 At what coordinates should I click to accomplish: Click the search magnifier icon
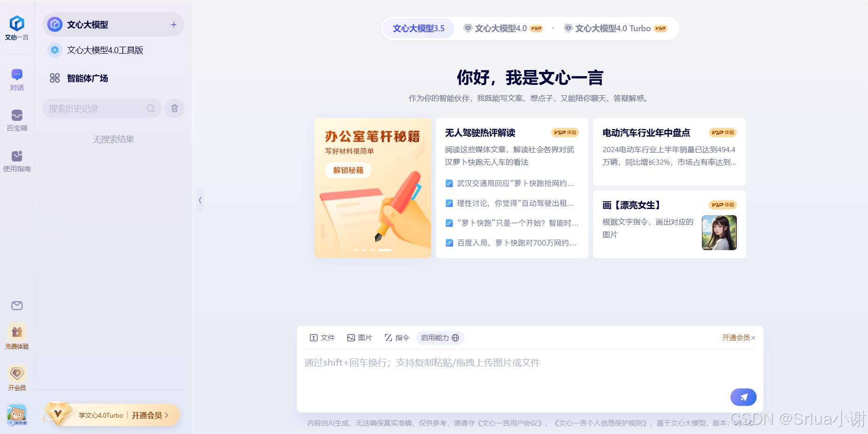(151, 108)
